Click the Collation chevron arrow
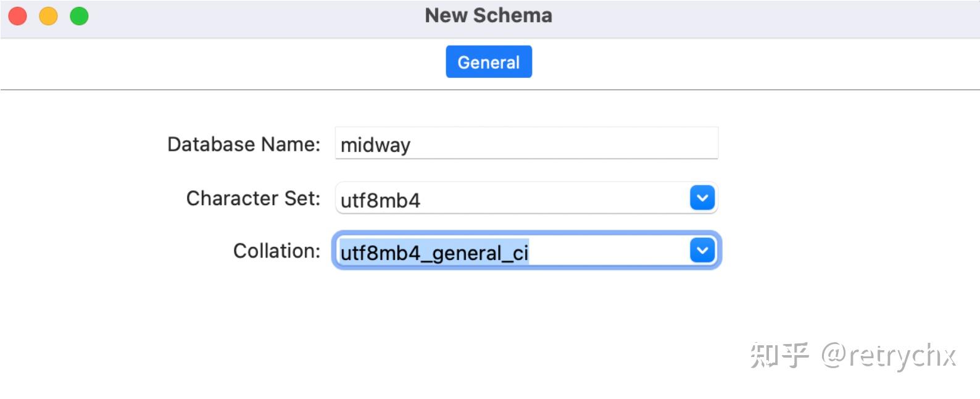The image size is (980, 399). pyautogui.click(x=701, y=250)
